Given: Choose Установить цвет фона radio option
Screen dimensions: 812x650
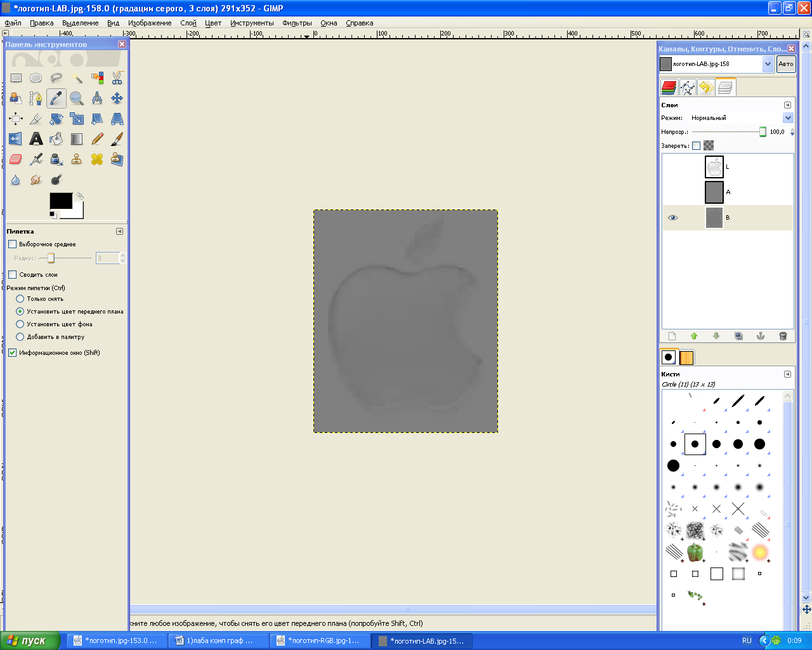Looking at the screenshot, I should coord(20,324).
